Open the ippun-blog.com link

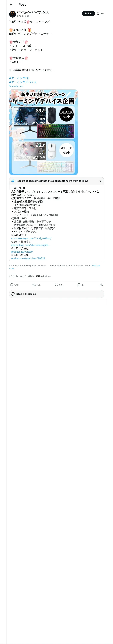click(31, 245)
